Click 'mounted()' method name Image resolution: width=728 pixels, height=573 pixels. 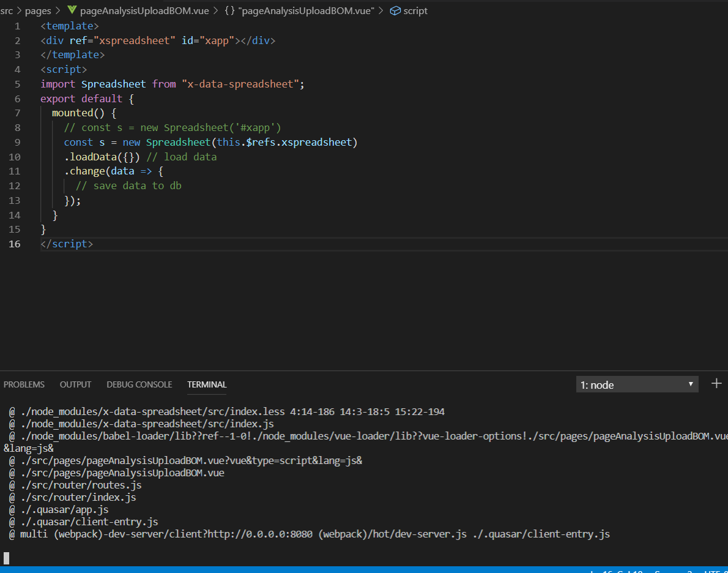78,113
